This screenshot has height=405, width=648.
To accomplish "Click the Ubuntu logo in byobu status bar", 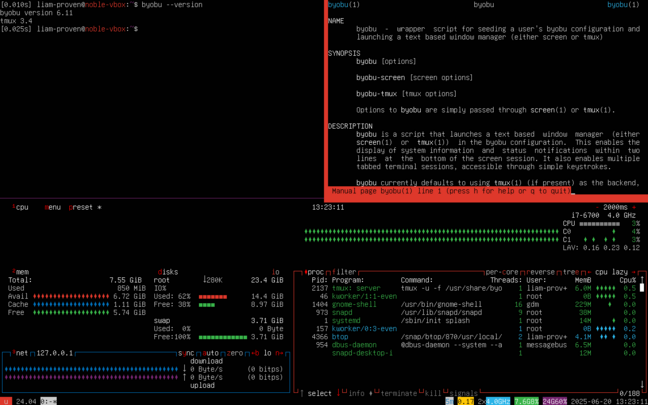I will coord(5,401).
